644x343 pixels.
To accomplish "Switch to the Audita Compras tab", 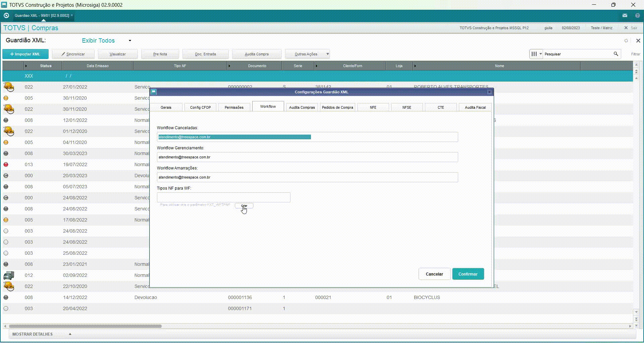I will (302, 107).
